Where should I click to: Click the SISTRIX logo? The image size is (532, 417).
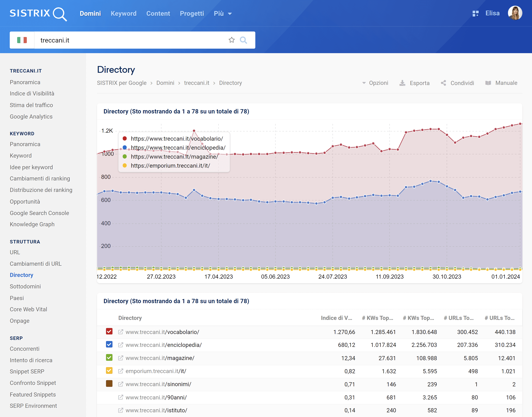38,14
